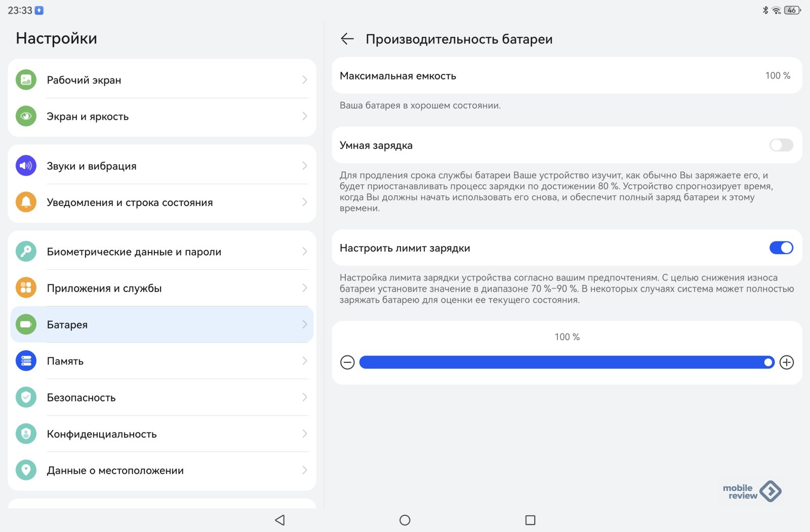Increase charge limit with plus button
This screenshot has width=810, height=532.
coord(786,362)
